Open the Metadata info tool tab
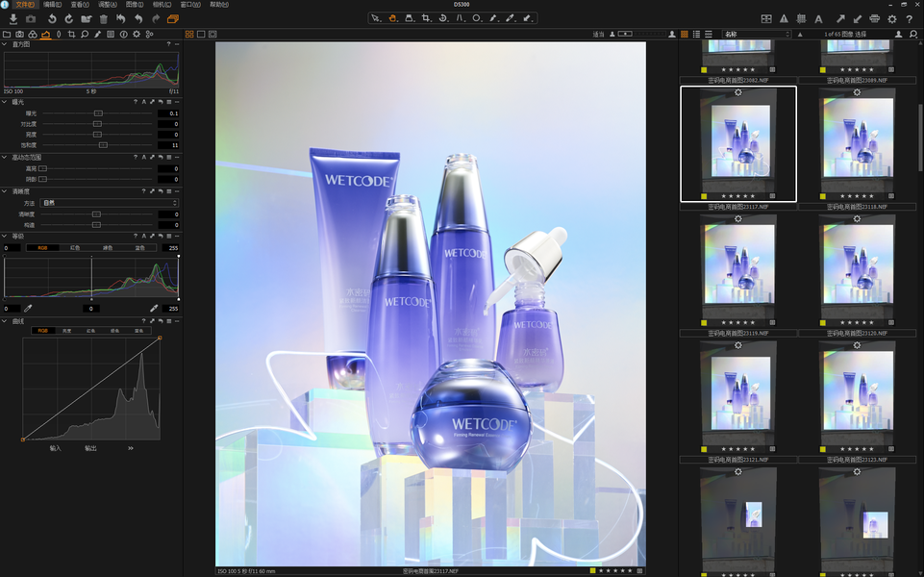This screenshot has height=577, width=924. click(123, 35)
